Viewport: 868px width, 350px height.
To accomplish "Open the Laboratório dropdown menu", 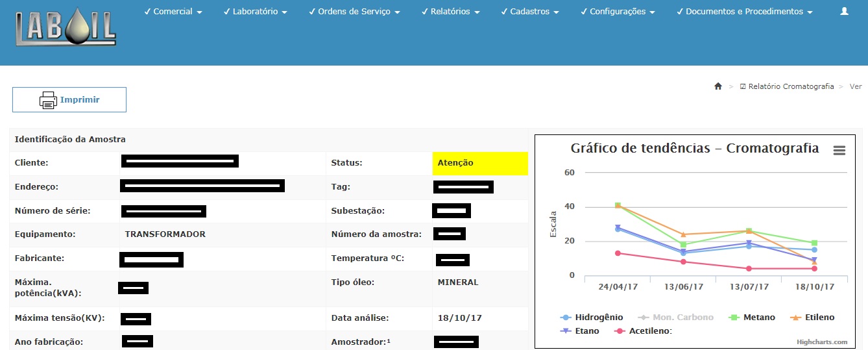I will [x=259, y=12].
